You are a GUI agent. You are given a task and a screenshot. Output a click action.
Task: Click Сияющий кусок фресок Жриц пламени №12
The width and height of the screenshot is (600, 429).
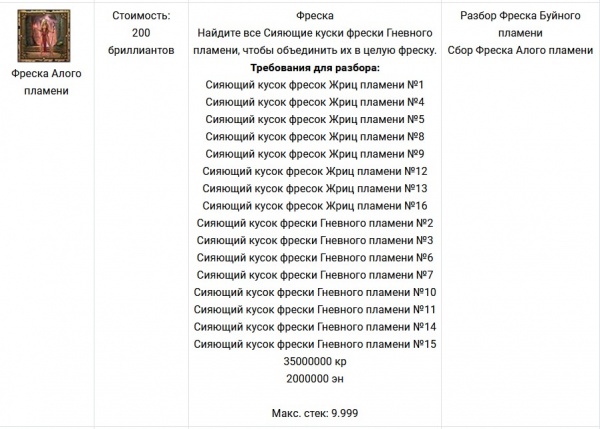(x=315, y=171)
